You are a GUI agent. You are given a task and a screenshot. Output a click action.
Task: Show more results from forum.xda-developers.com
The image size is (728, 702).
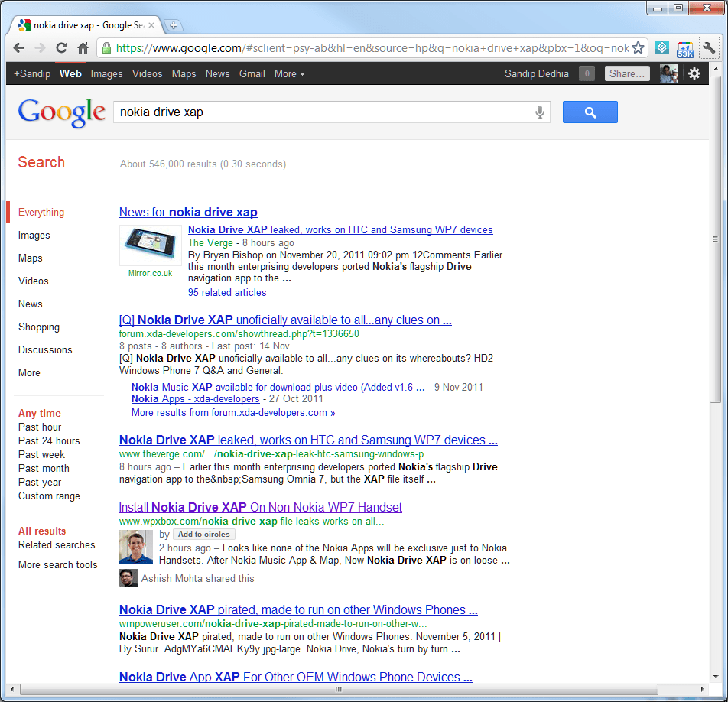pos(233,413)
